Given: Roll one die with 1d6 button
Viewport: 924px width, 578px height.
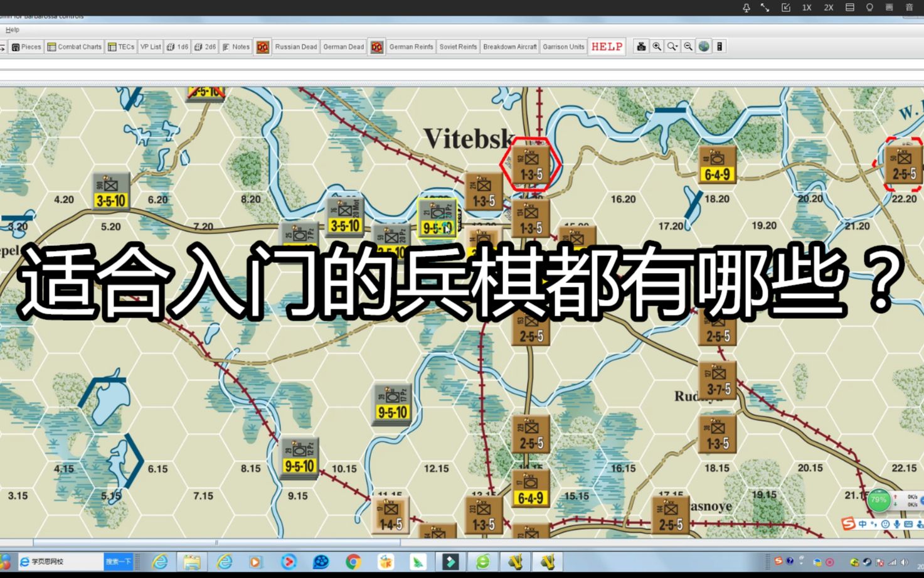Looking at the screenshot, I should tap(178, 47).
